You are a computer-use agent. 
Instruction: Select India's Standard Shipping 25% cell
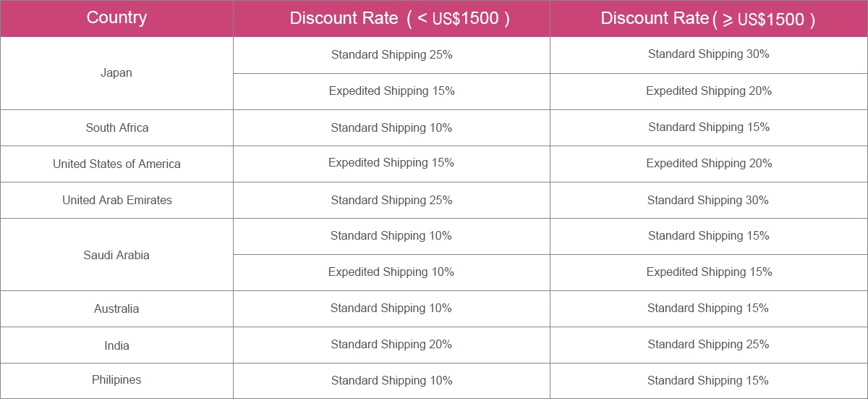(x=709, y=345)
